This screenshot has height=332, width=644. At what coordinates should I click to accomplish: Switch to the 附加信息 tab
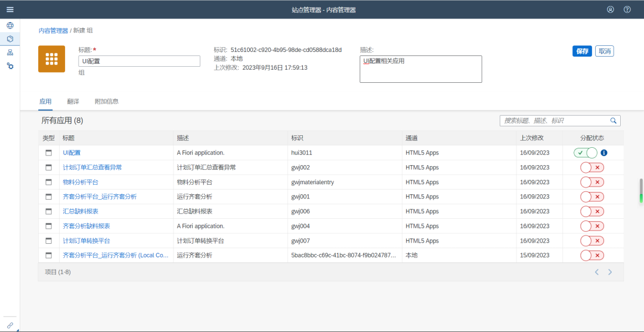point(107,101)
